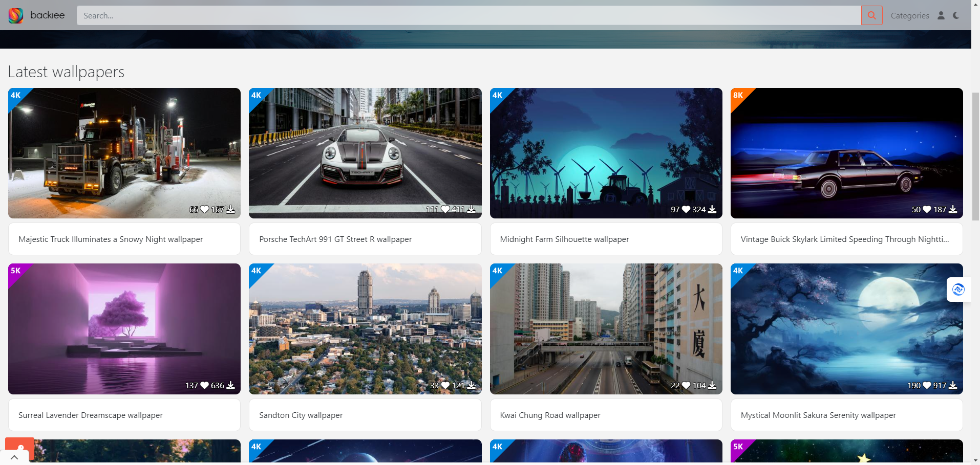This screenshot has height=465, width=980.
Task: Like the Majestic Truck wallpaper heart
Action: 204,209
